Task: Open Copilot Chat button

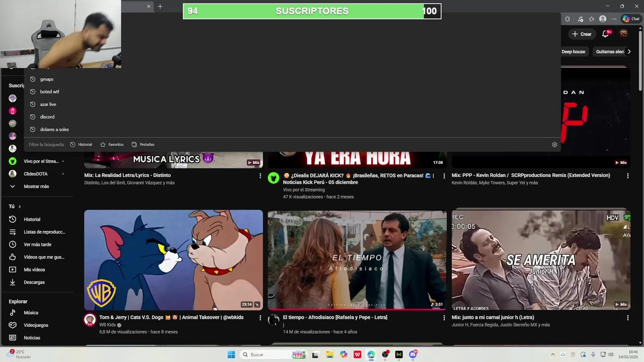Action: (x=630, y=19)
